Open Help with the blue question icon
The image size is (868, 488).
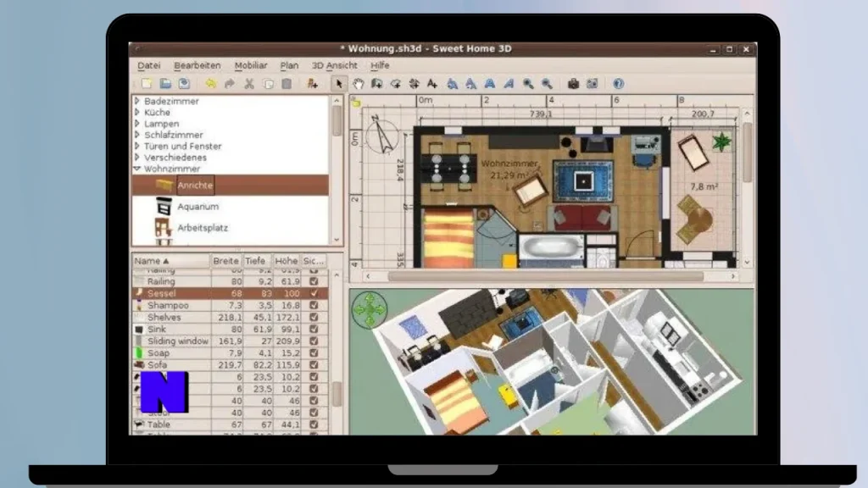coord(618,84)
